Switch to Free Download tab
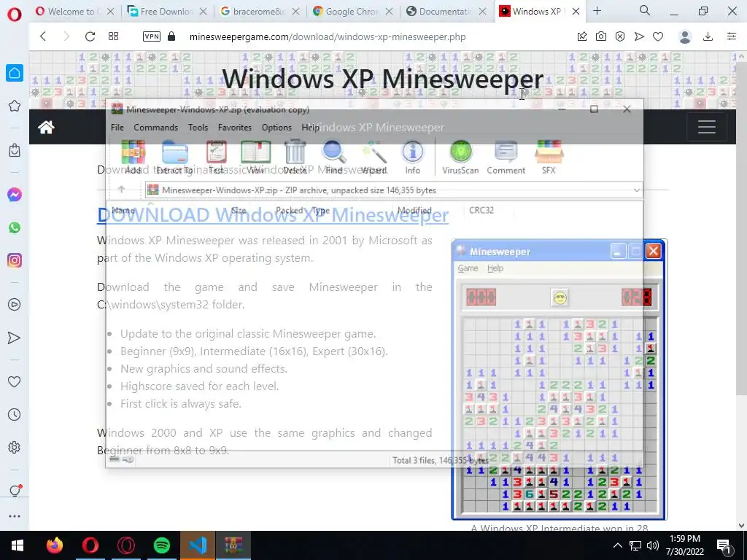This screenshot has width=747, height=560. [168, 12]
